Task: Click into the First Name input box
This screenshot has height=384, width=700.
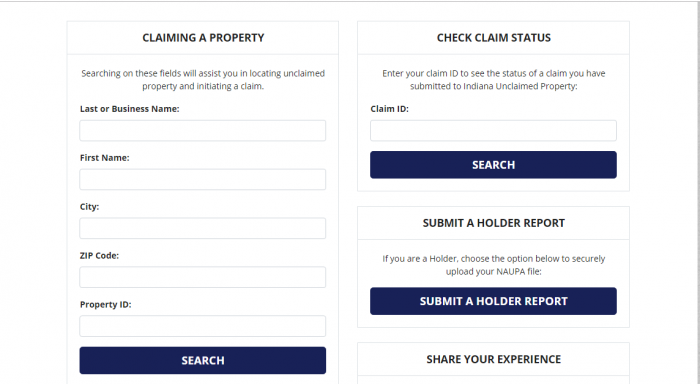Action: point(203,179)
